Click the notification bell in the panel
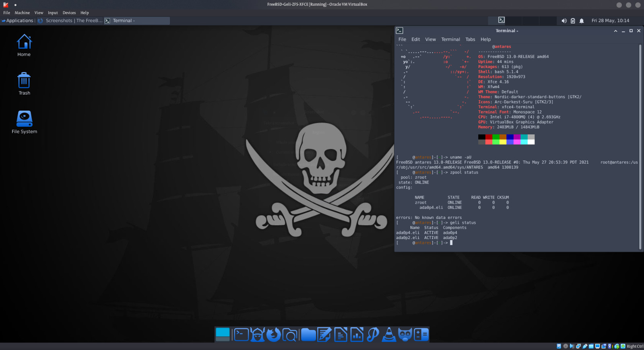 click(582, 21)
